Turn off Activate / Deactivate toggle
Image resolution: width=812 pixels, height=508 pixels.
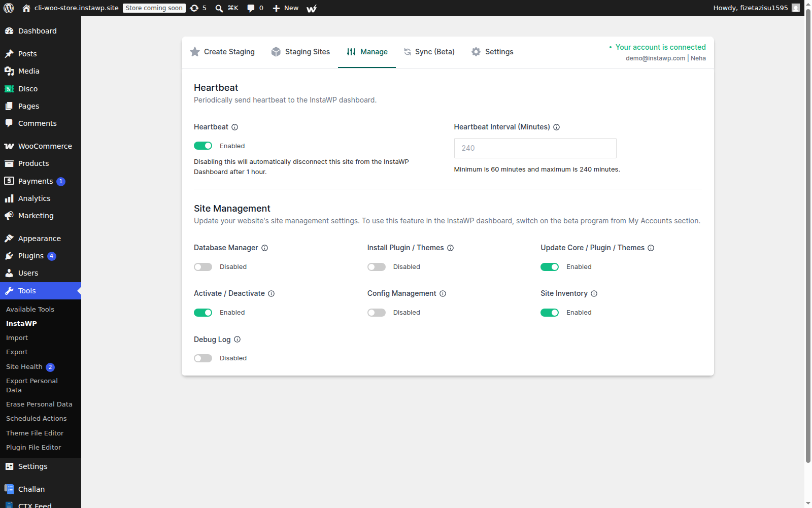point(203,313)
